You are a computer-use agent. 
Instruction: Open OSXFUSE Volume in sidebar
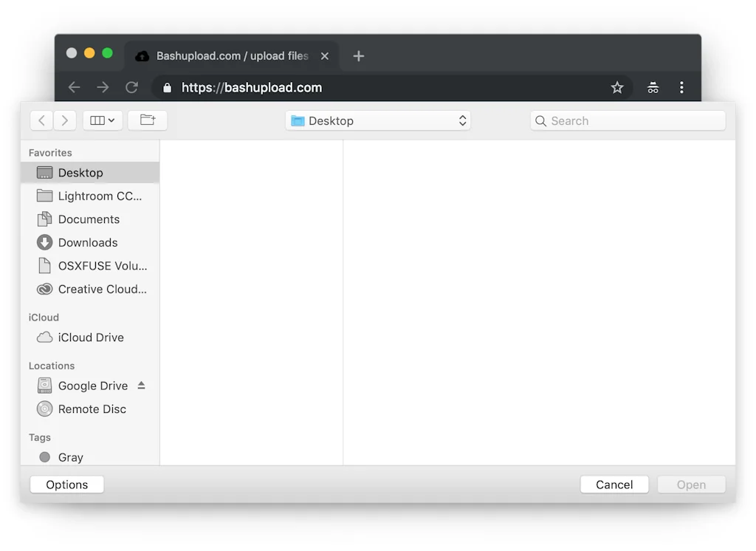pyautogui.click(x=90, y=266)
